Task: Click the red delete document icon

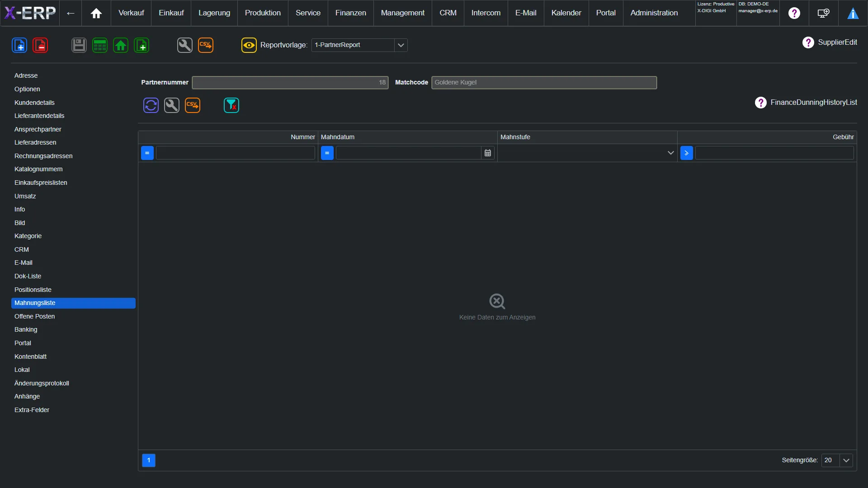Action: click(40, 45)
